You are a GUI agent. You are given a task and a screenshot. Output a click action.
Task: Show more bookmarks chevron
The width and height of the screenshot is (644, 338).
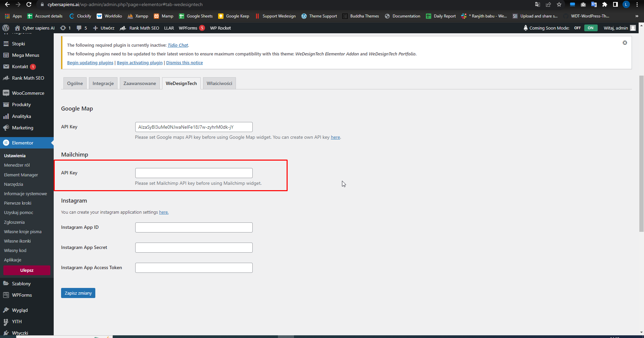637,16
